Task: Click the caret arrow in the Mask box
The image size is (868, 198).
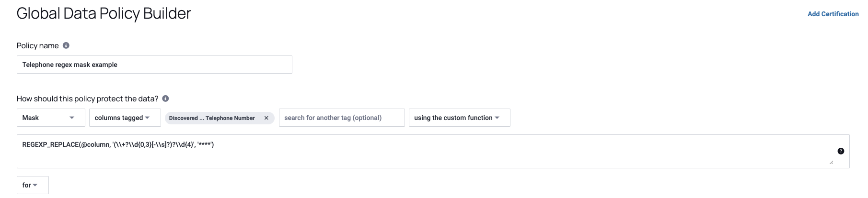Action: point(72,118)
